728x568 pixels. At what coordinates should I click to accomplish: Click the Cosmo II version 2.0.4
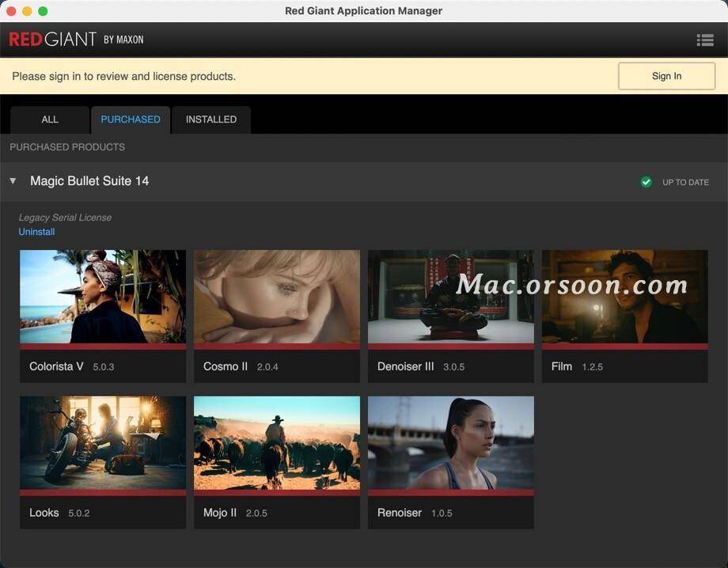point(268,367)
